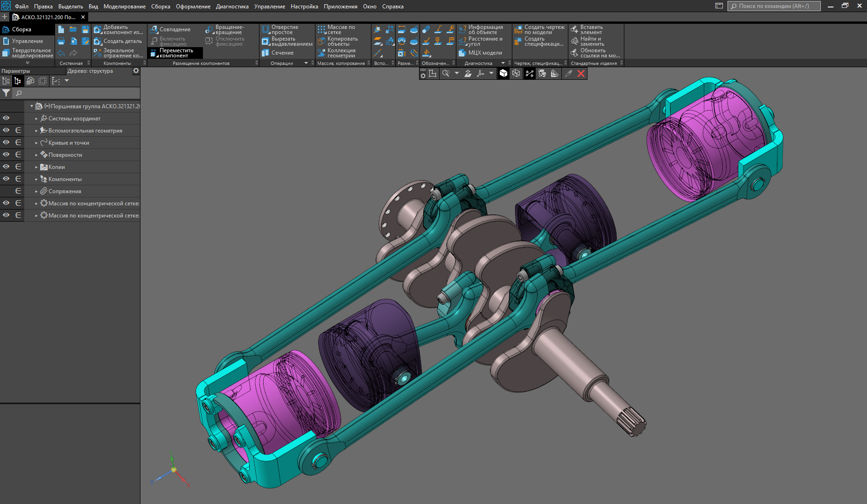This screenshot has height=504, width=867.
Task: Select the Отверстие простое tool
Action: pos(280,29)
